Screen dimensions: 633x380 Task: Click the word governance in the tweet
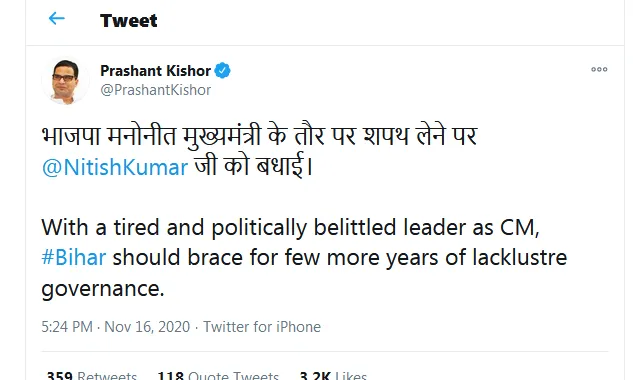(103, 289)
